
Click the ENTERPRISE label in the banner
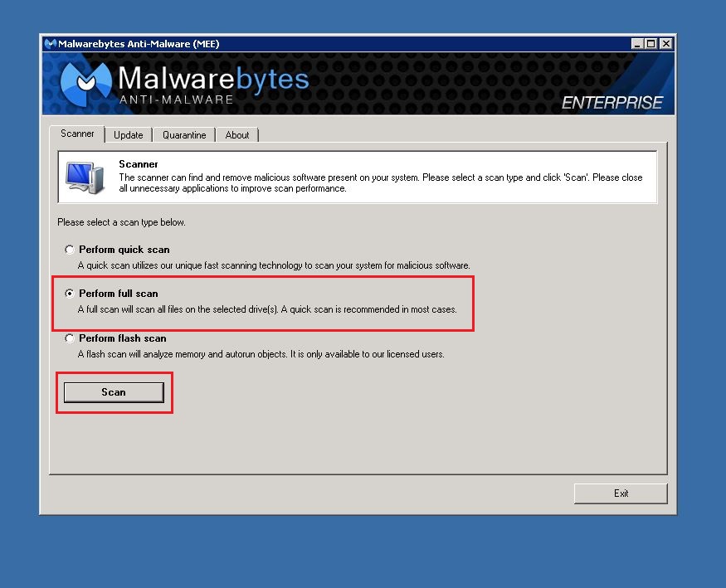(x=612, y=103)
